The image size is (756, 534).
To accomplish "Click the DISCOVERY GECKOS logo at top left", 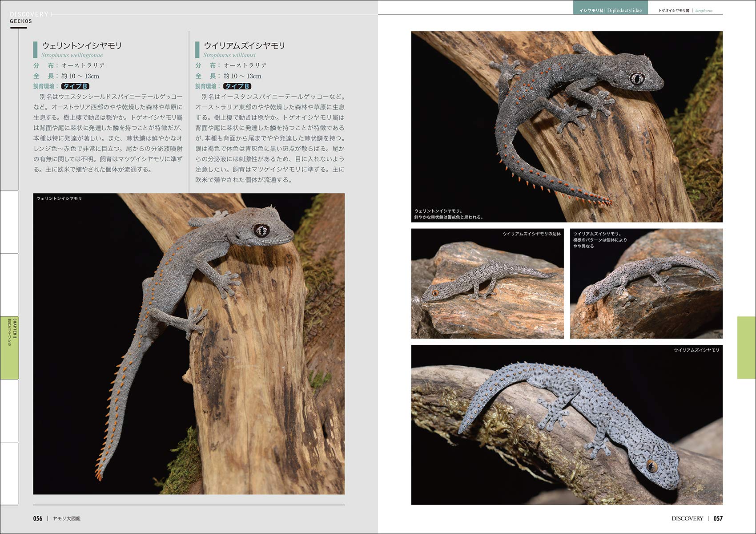I will tap(29, 18).
